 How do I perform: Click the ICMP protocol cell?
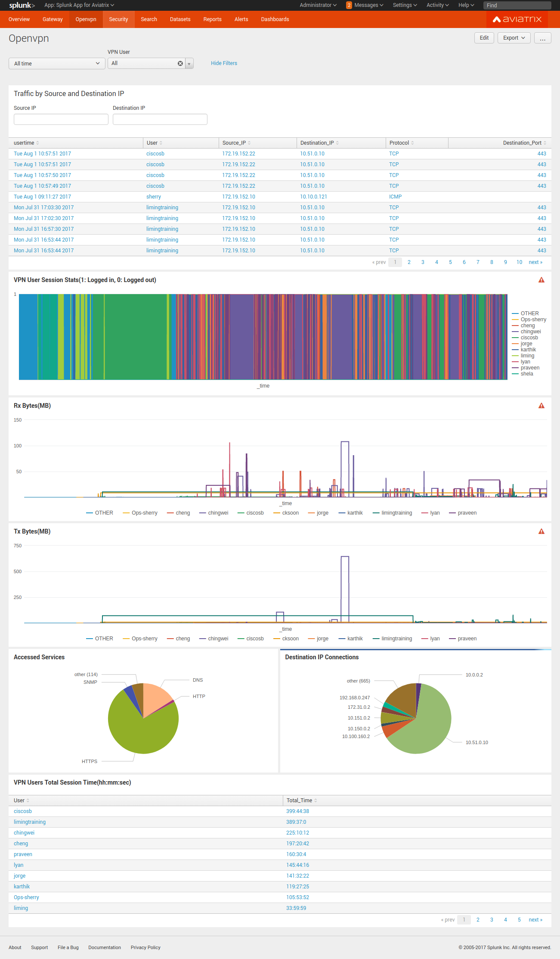coord(396,197)
